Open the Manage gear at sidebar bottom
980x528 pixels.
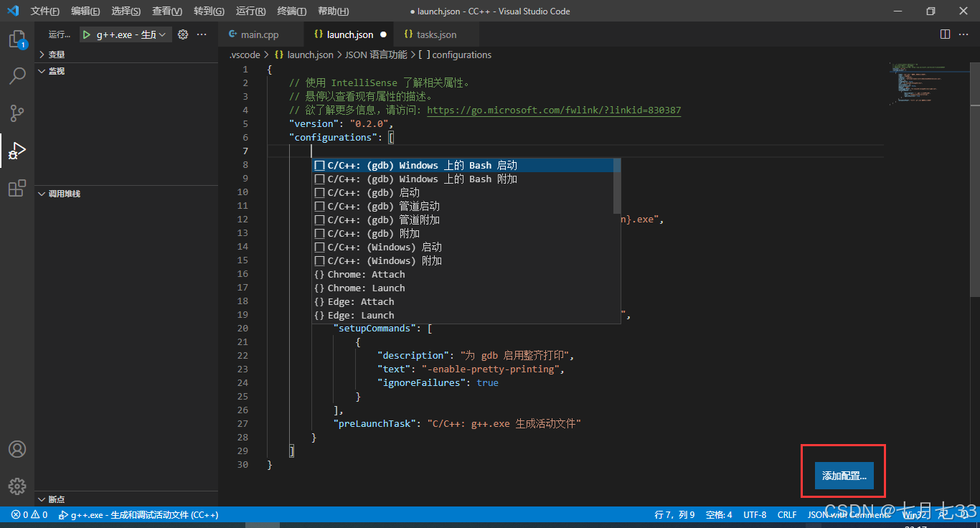pyautogui.click(x=17, y=486)
